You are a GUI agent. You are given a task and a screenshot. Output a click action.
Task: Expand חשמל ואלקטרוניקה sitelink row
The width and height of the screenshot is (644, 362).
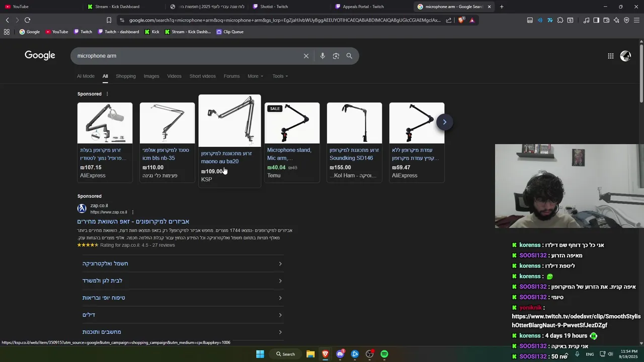(182, 263)
